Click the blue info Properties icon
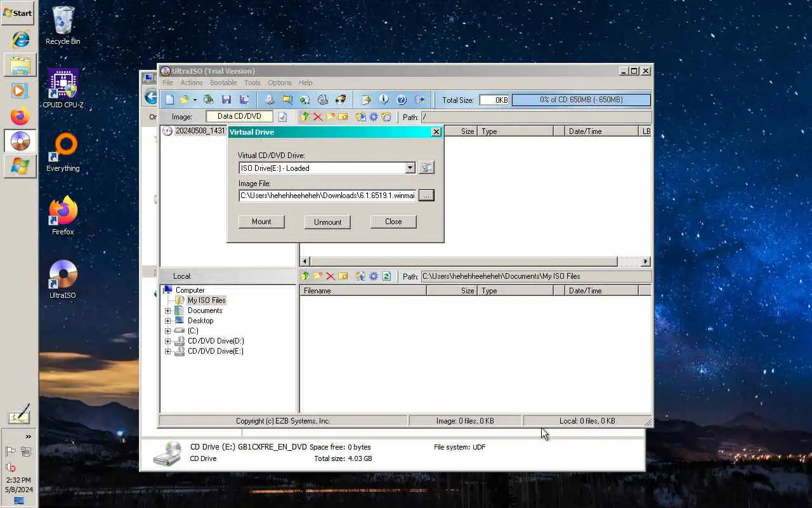 [x=384, y=100]
